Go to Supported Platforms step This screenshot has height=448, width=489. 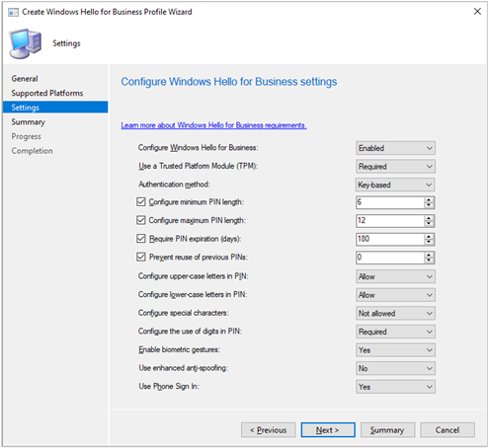tap(47, 93)
